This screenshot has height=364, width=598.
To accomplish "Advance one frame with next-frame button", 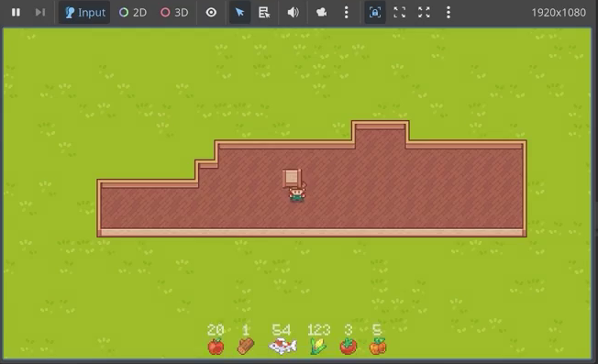I will click(x=40, y=12).
